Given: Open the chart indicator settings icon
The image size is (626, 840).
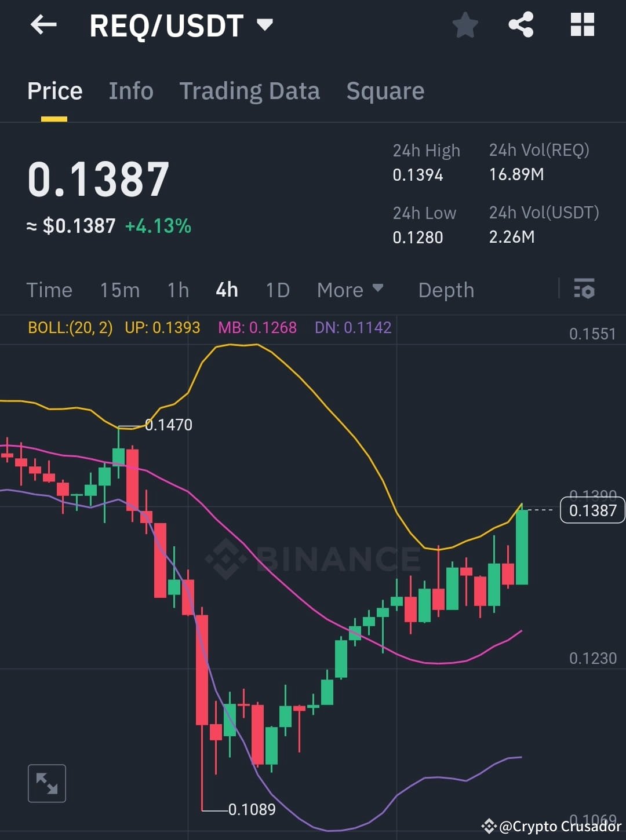Looking at the screenshot, I should (584, 290).
